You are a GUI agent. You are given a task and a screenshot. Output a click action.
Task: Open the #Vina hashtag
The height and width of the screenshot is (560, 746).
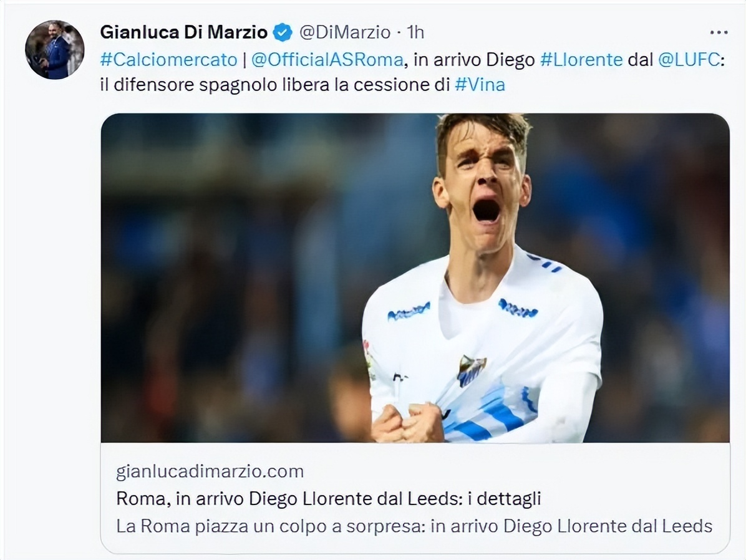tap(480, 85)
